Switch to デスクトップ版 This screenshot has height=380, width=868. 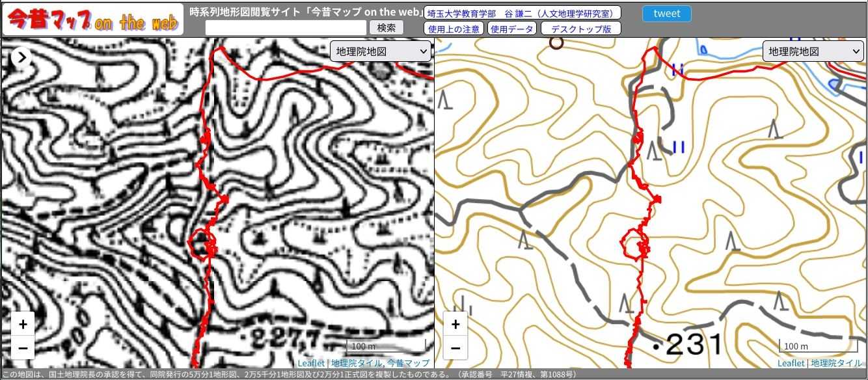tap(580, 29)
